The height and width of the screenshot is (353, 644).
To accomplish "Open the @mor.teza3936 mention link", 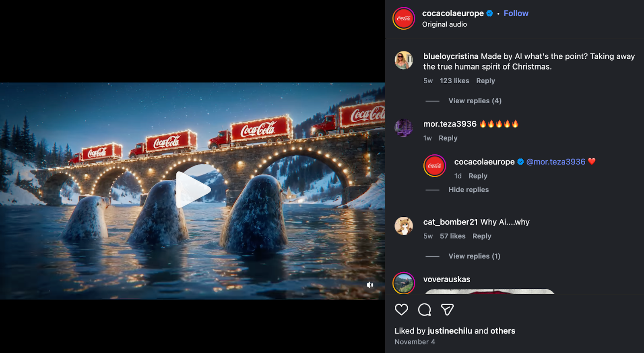I will click(556, 162).
